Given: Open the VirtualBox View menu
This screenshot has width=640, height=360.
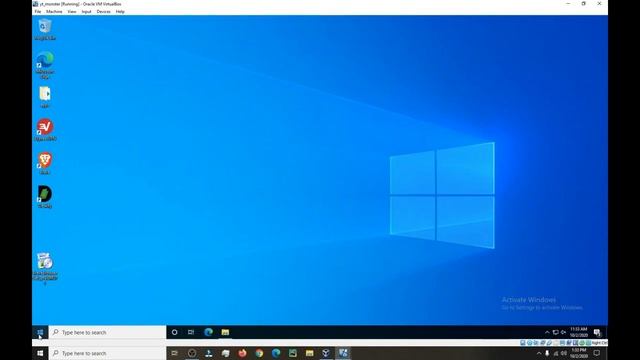Looking at the screenshot, I should pyautogui.click(x=72, y=11).
